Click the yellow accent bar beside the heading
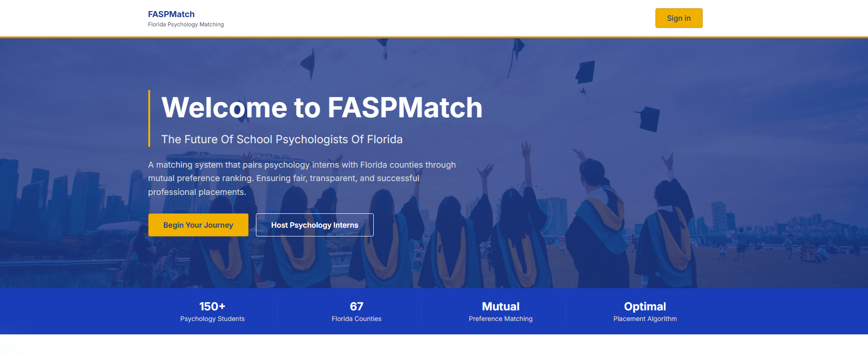Image resolution: width=868 pixels, height=357 pixels. click(149, 118)
